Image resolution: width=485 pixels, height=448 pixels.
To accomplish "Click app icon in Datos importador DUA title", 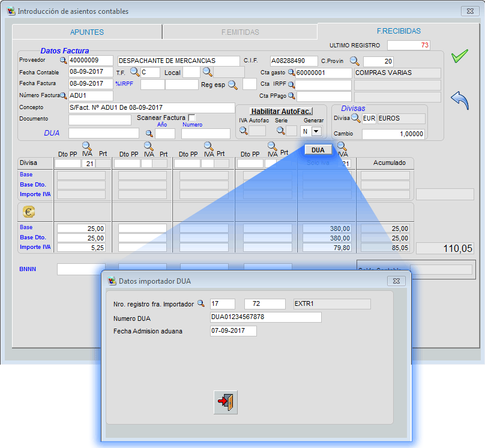I will click(112, 281).
